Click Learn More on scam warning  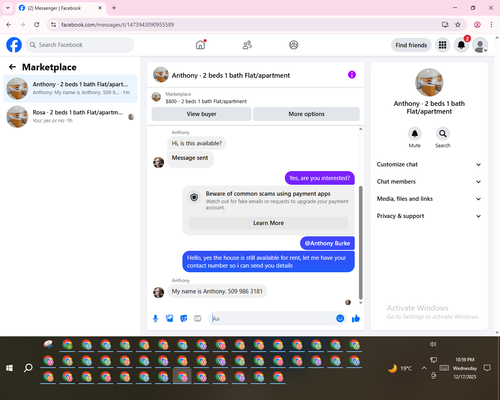pos(268,223)
